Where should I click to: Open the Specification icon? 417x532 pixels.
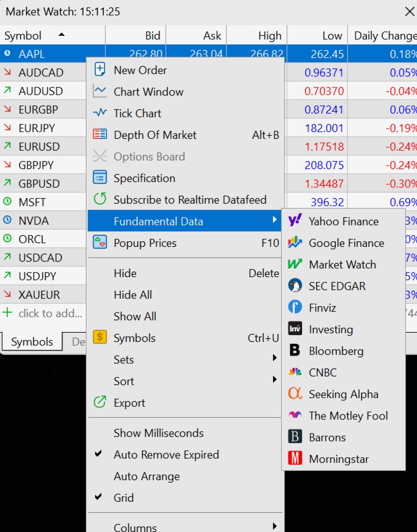coord(100,177)
